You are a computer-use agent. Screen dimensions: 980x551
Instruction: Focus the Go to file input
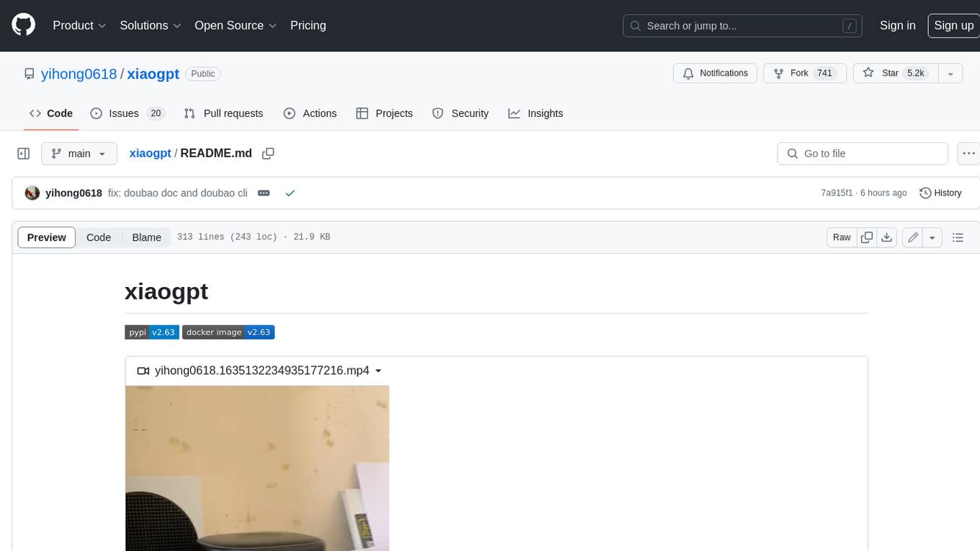[x=863, y=154]
